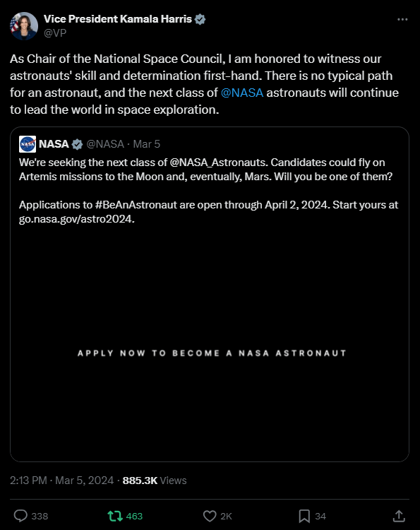Bookmark this post with the bookmark icon
Image resolution: width=420 pixels, height=530 pixels.
[x=304, y=516]
